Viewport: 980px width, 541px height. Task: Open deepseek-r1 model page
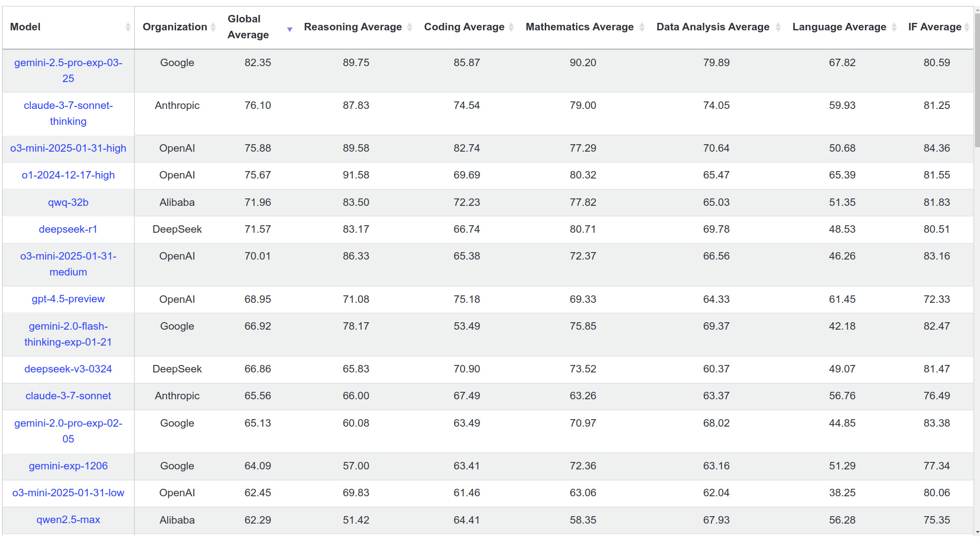(x=68, y=229)
